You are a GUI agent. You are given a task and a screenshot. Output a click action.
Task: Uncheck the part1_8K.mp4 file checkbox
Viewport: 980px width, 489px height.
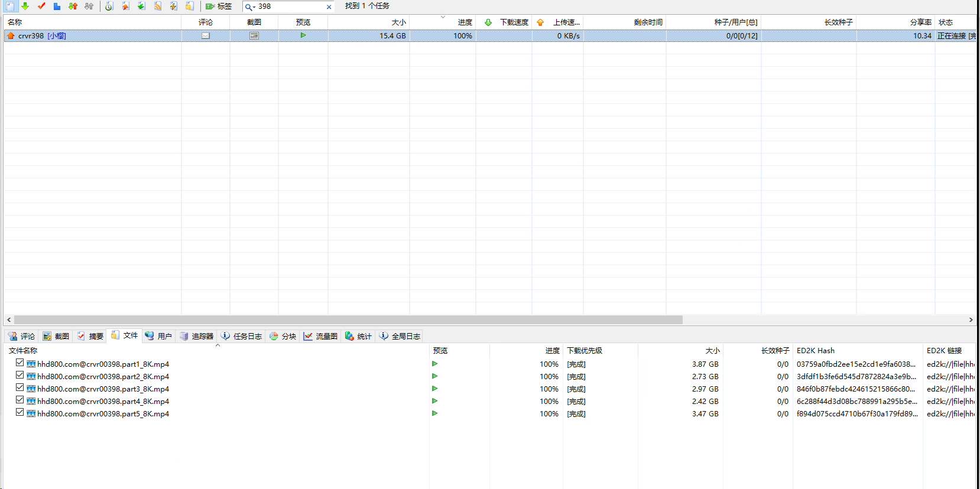pyautogui.click(x=20, y=363)
